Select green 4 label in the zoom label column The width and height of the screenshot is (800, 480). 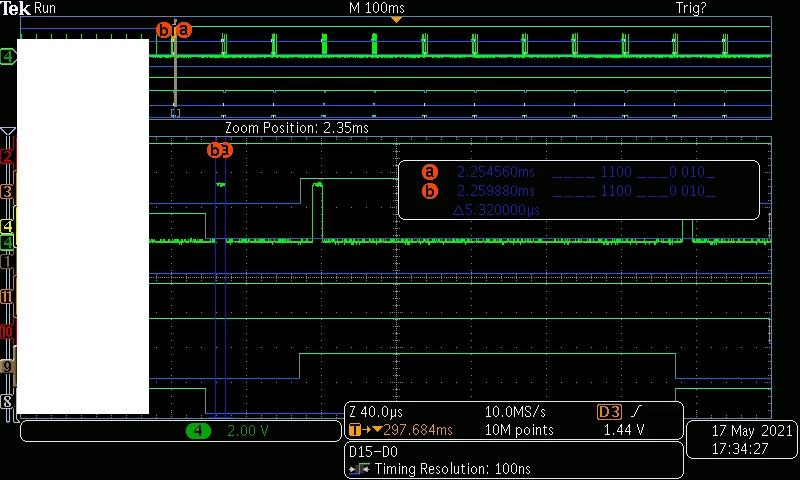tap(7, 242)
